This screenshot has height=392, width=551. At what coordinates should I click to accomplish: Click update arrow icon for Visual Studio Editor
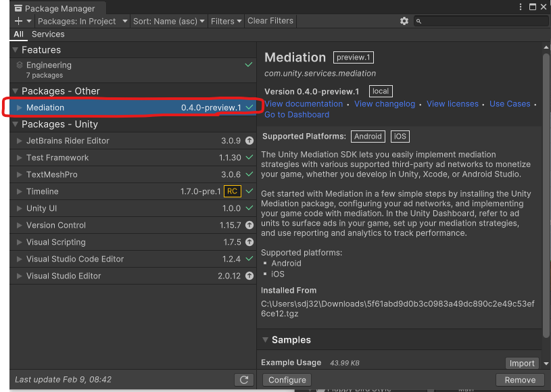pos(249,276)
